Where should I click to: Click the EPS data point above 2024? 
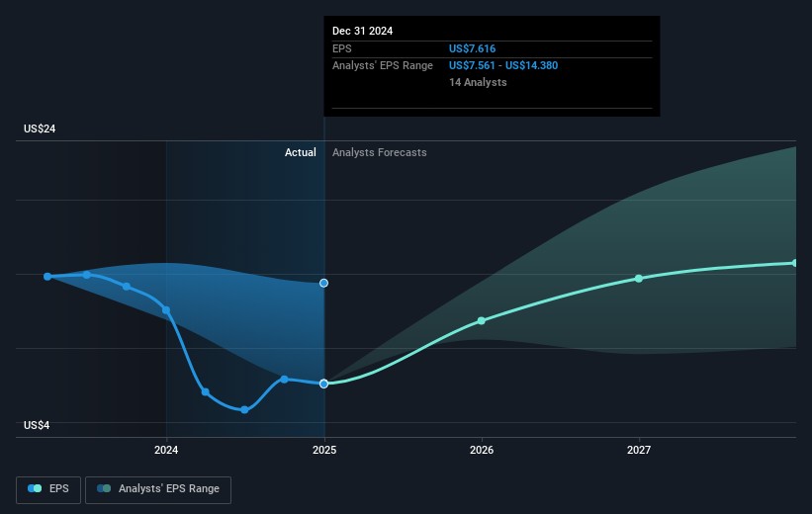(x=166, y=310)
